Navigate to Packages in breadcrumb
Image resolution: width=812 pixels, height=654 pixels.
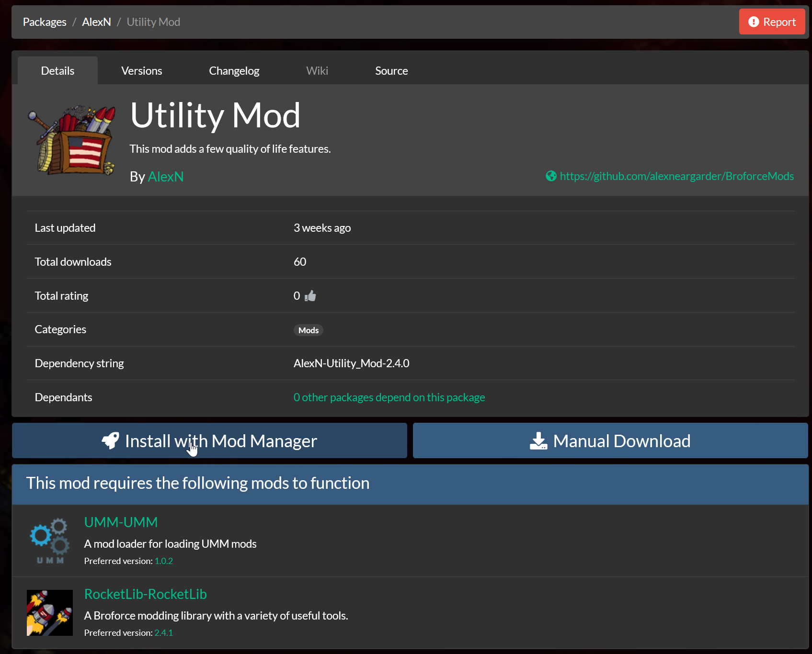[45, 22]
